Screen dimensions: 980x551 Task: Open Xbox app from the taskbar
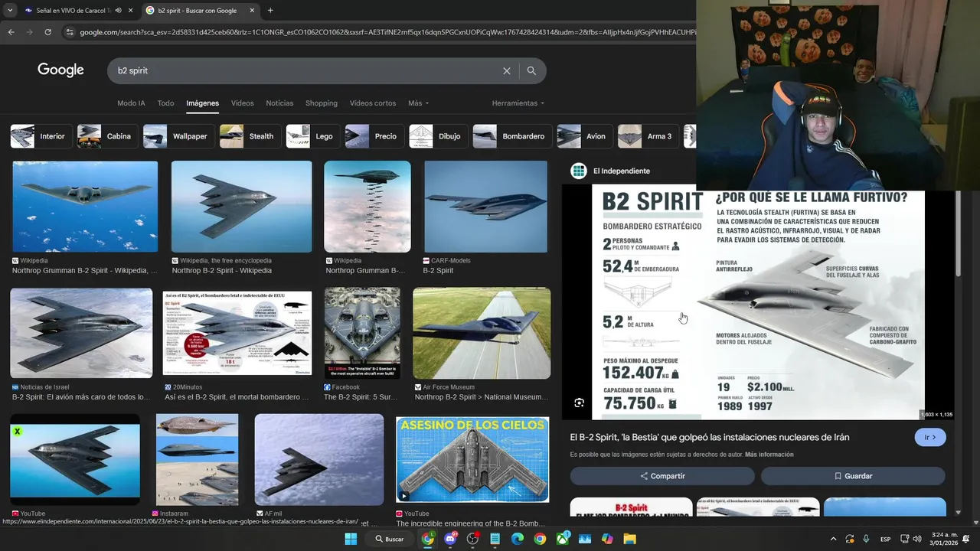pyautogui.click(x=563, y=539)
